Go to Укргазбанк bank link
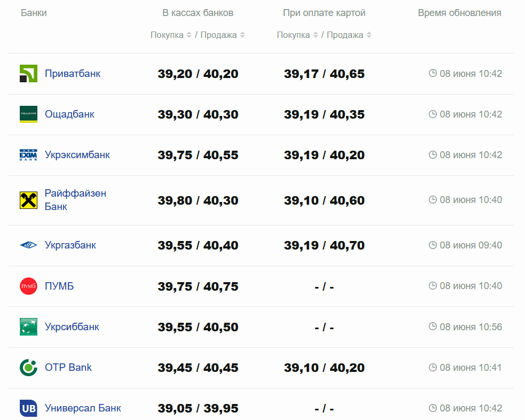This screenshot has height=420, width=525. point(70,245)
